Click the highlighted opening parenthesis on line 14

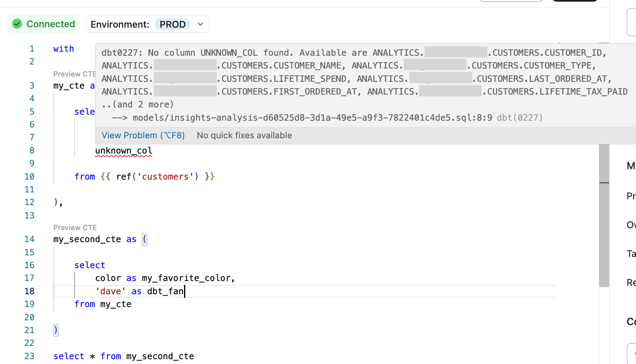[x=145, y=239]
